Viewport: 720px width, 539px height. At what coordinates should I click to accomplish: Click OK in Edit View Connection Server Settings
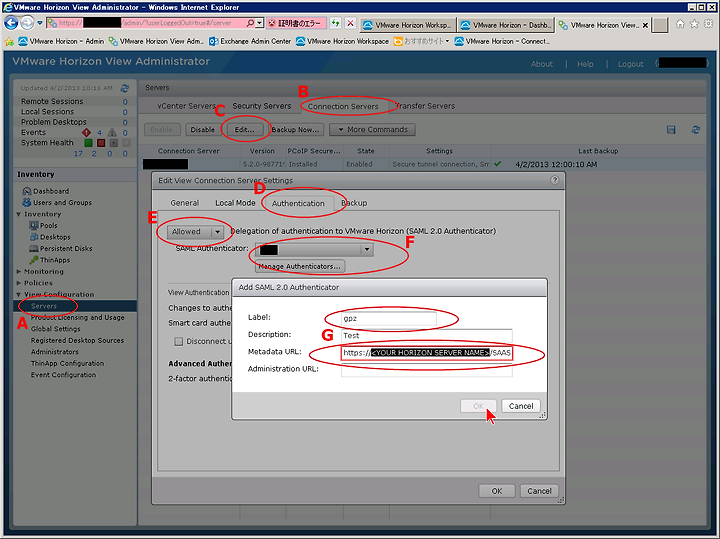(x=497, y=491)
